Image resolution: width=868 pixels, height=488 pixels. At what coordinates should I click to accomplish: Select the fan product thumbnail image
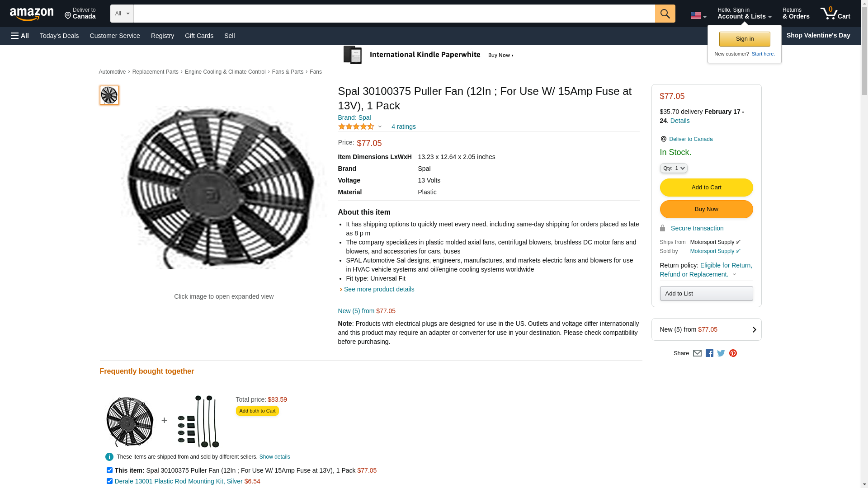109,95
